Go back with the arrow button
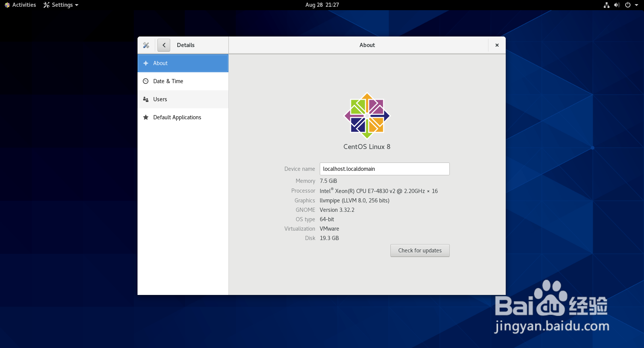644x348 pixels. [164, 45]
